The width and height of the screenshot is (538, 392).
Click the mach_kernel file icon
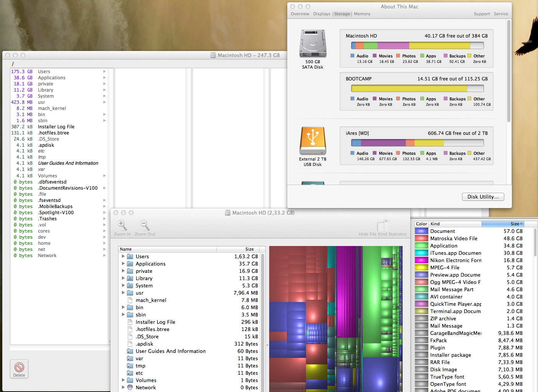130,300
